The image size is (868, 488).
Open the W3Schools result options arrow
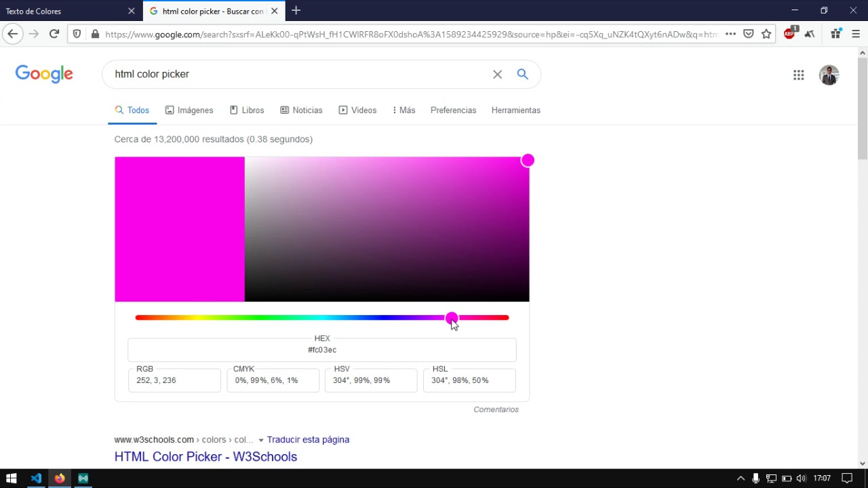260,440
